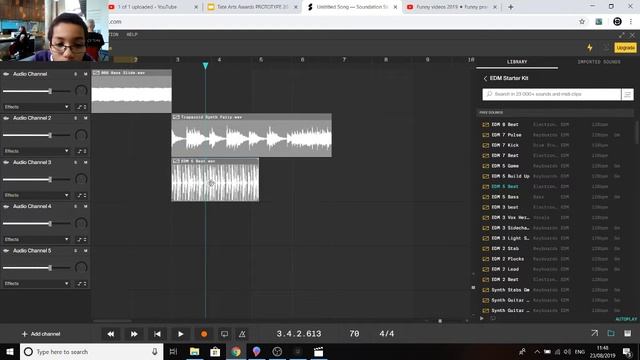Open the HELP menu
This screenshot has height=360, width=640.
(132, 35)
